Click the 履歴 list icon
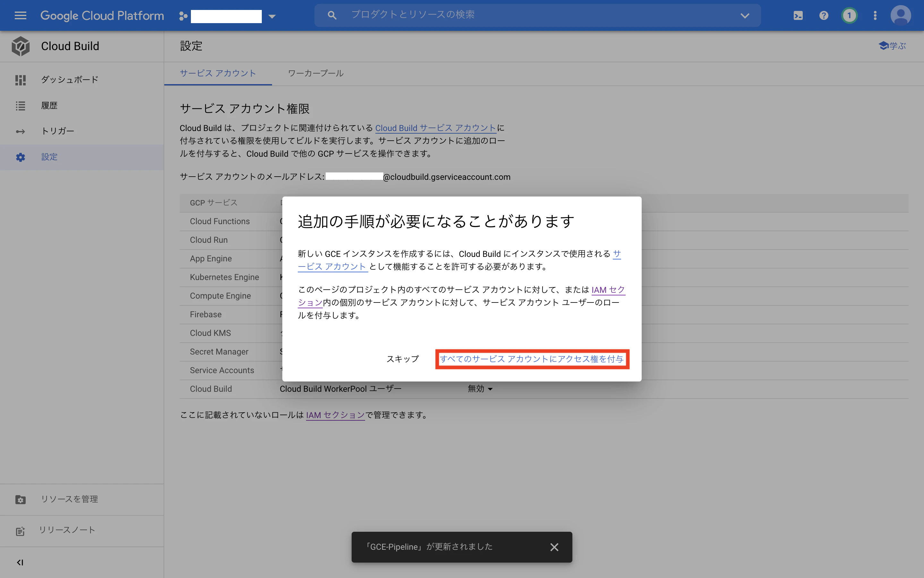 (x=20, y=106)
